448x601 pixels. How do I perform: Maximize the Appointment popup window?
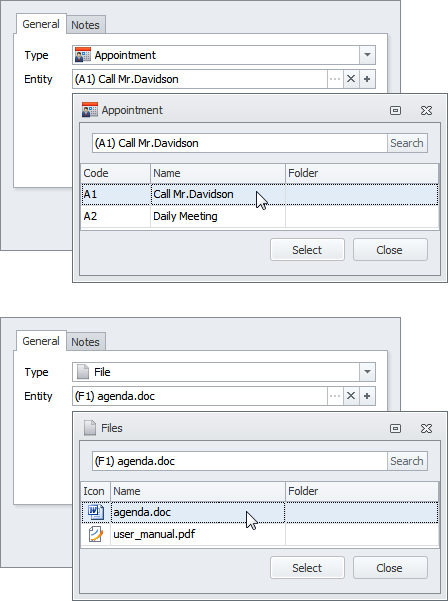click(395, 110)
